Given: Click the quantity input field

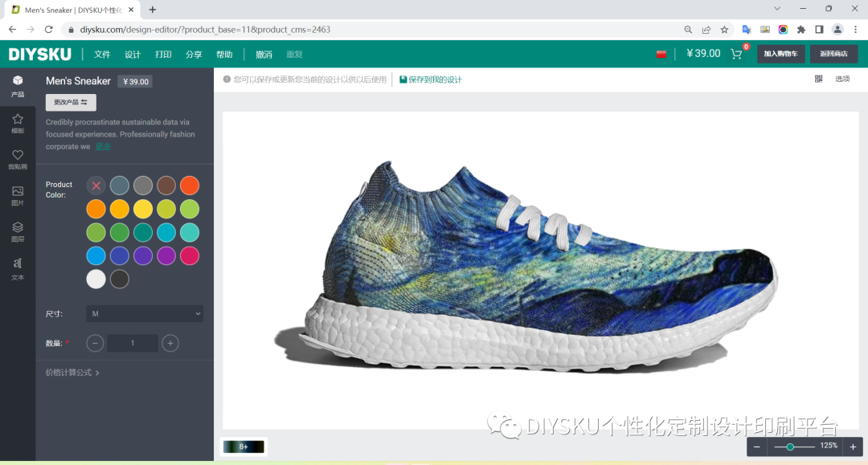Looking at the screenshot, I should (x=133, y=344).
